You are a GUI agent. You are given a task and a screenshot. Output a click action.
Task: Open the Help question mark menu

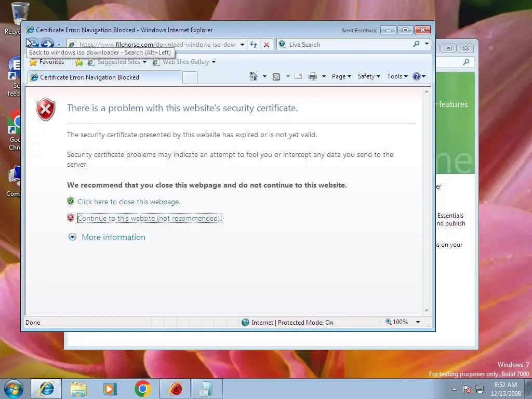(x=419, y=76)
